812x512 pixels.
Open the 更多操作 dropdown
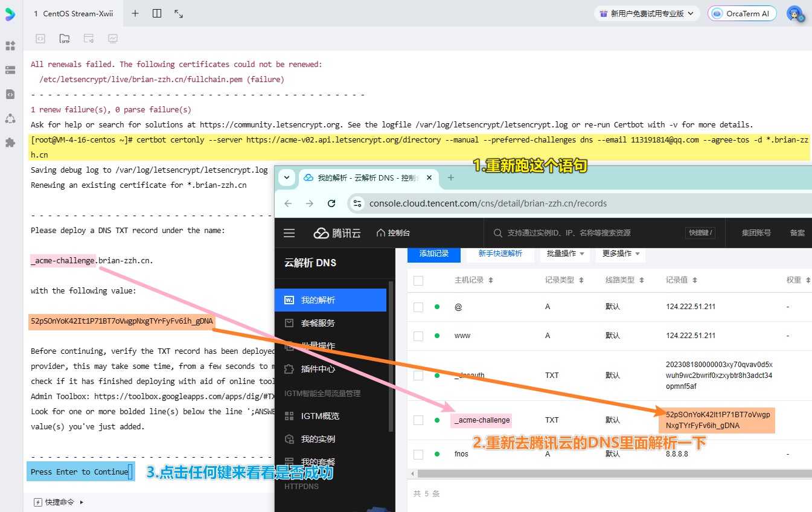coord(621,254)
